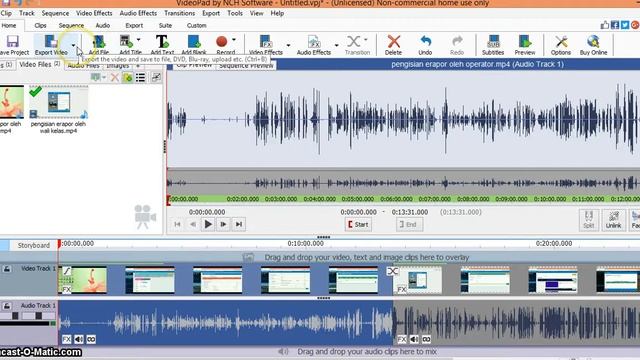The height and width of the screenshot is (360, 640).
Task: Expand the Video Effects dropdown arrow
Action: (288, 45)
